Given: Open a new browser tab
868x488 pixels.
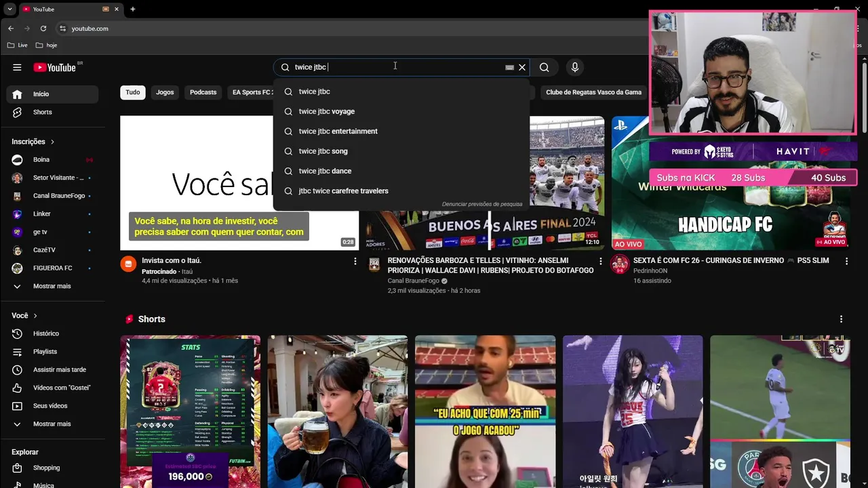Looking at the screenshot, I should 133,9.
